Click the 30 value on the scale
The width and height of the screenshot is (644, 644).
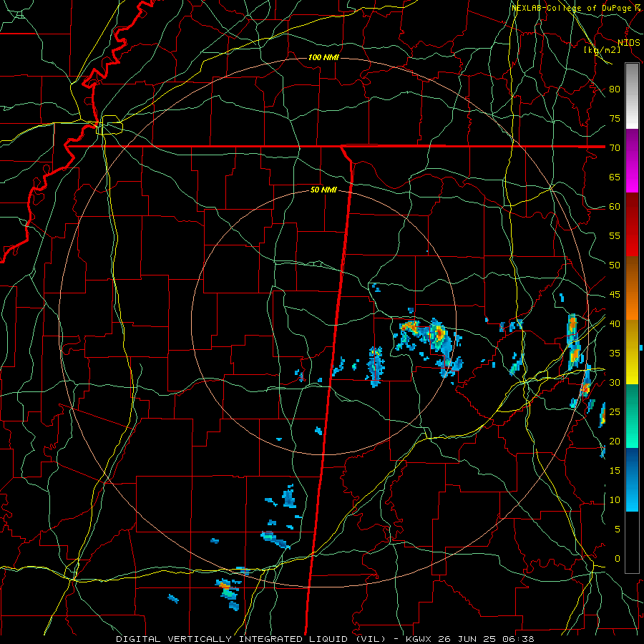click(615, 382)
